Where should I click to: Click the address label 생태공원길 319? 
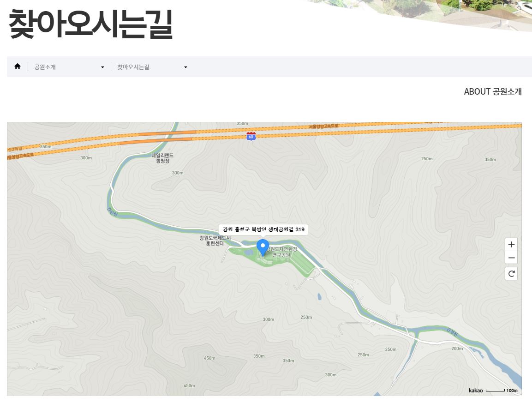(263, 229)
